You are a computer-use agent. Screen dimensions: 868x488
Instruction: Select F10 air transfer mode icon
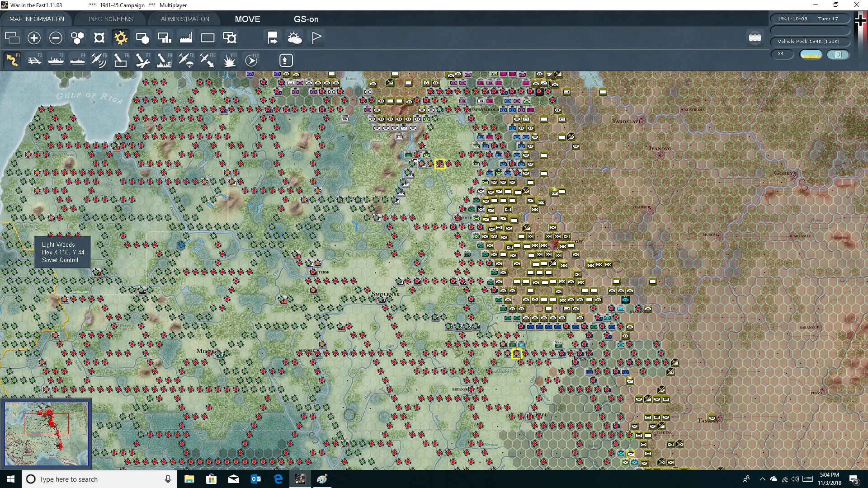pos(208,60)
